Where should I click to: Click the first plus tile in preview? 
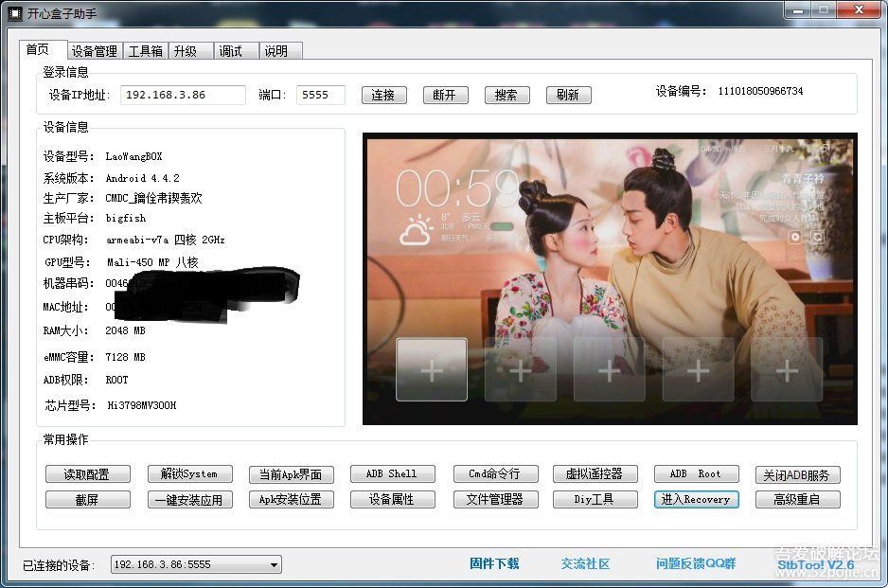pyautogui.click(x=432, y=370)
